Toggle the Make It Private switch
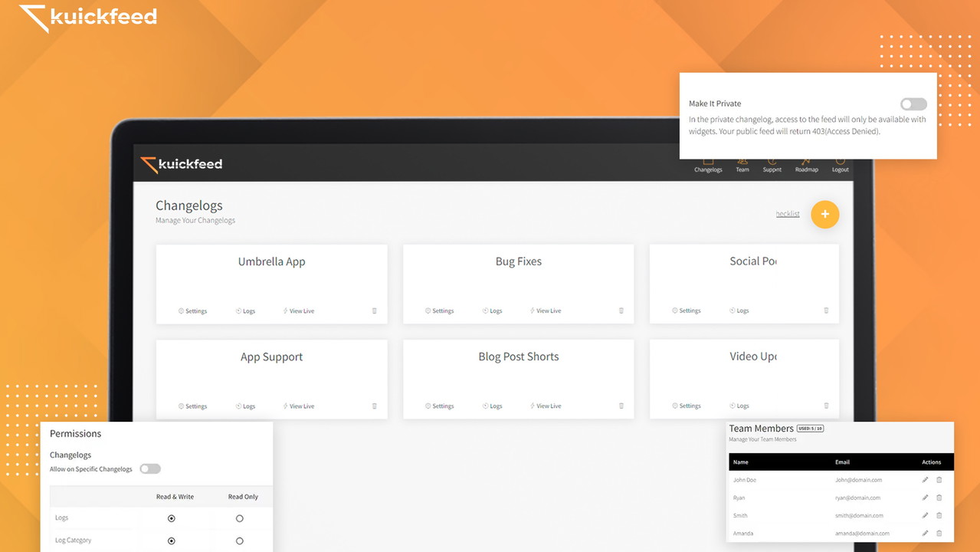Viewport: 980px width, 552px height. [913, 104]
